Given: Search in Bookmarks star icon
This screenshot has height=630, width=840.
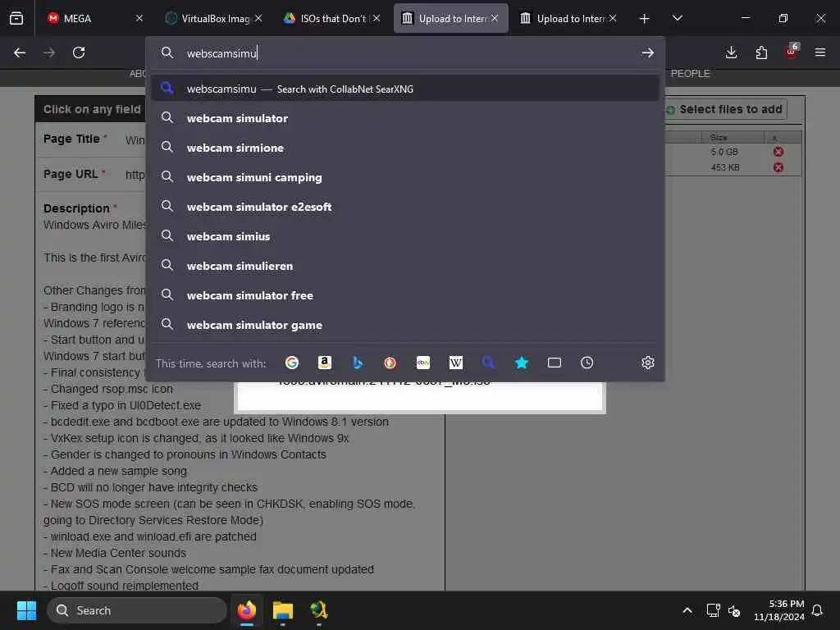Looking at the screenshot, I should 521,363.
